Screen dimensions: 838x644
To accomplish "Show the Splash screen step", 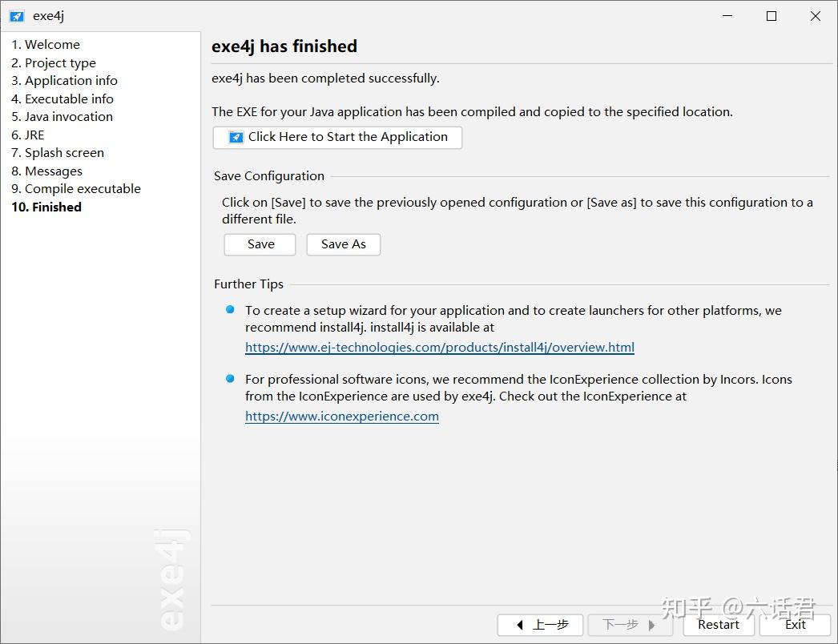I will [x=58, y=153].
